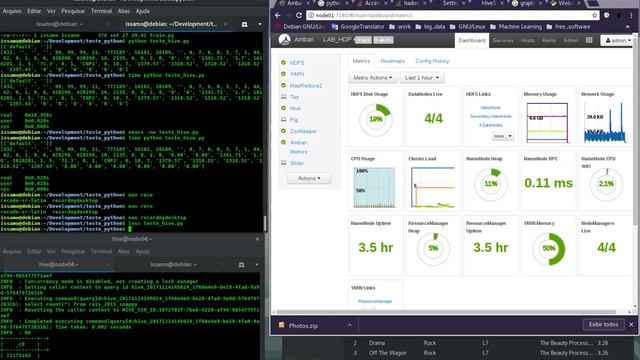Viewport: 640px width, 360px height.
Task: Open Pesquisar menu in top terminal
Action: coord(73,11)
